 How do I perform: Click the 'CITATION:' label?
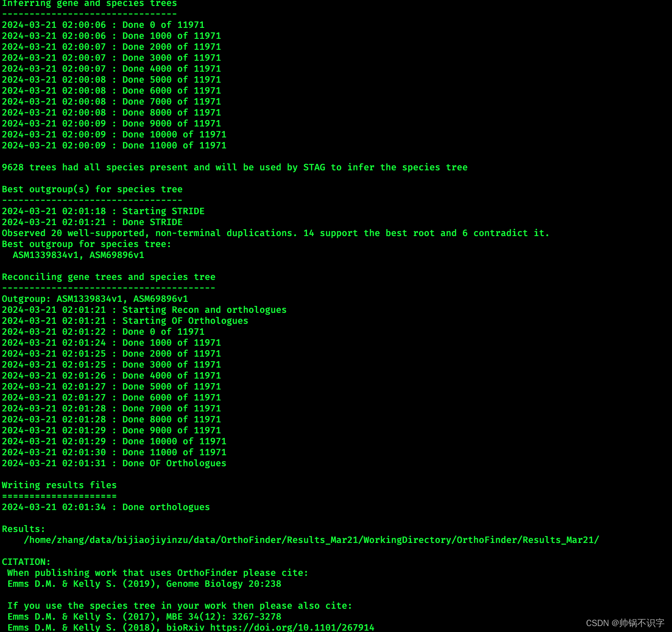(x=26, y=562)
